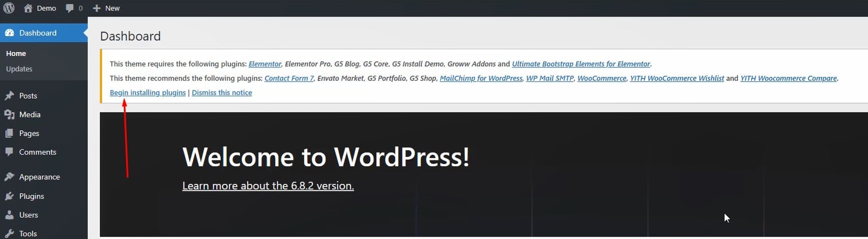The width and height of the screenshot is (868, 239).
Task: Open MailChimp for WordPress link
Action: tap(481, 79)
